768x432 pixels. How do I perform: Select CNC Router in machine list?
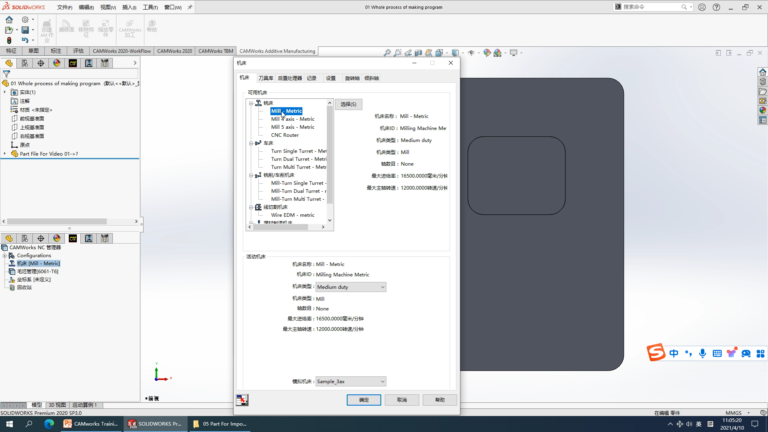click(x=285, y=135)
